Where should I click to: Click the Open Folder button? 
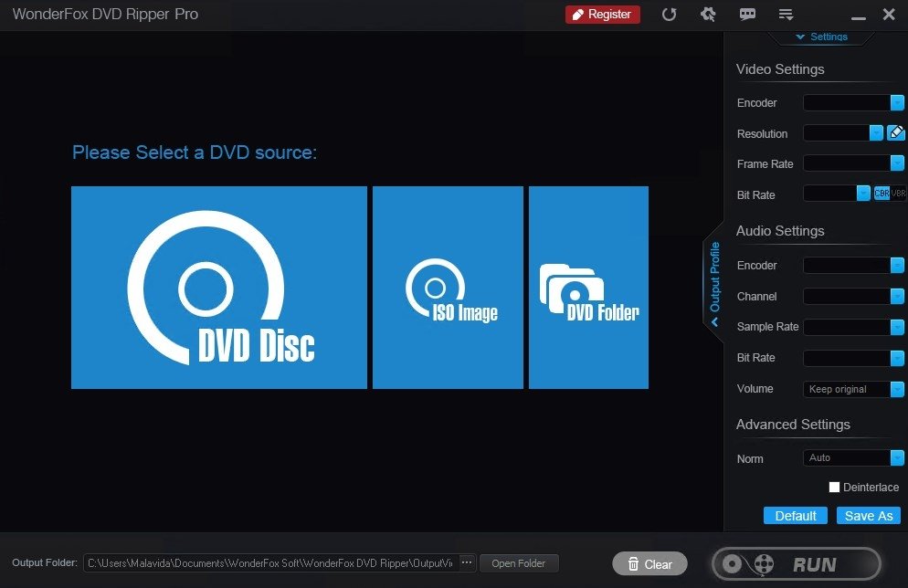(x=519, y=563)
